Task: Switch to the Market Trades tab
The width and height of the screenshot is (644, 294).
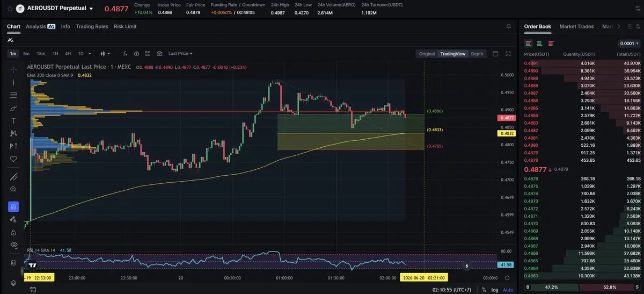Action: point(576,26)
